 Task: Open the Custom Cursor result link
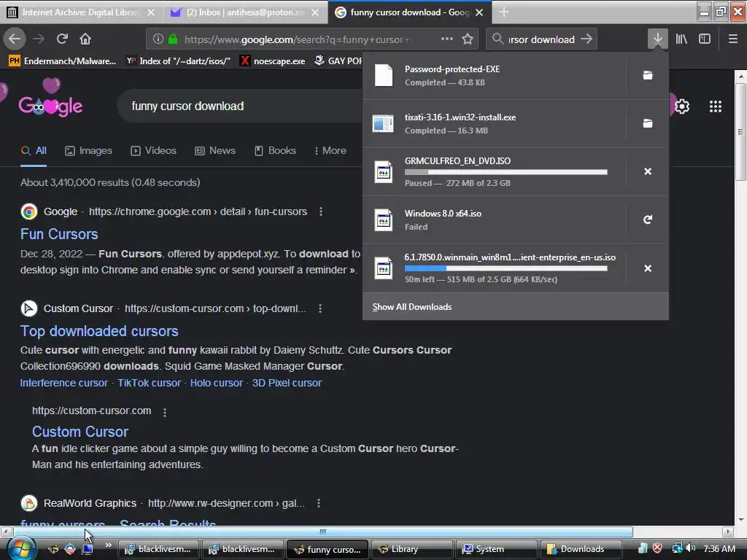pos(80,432)
